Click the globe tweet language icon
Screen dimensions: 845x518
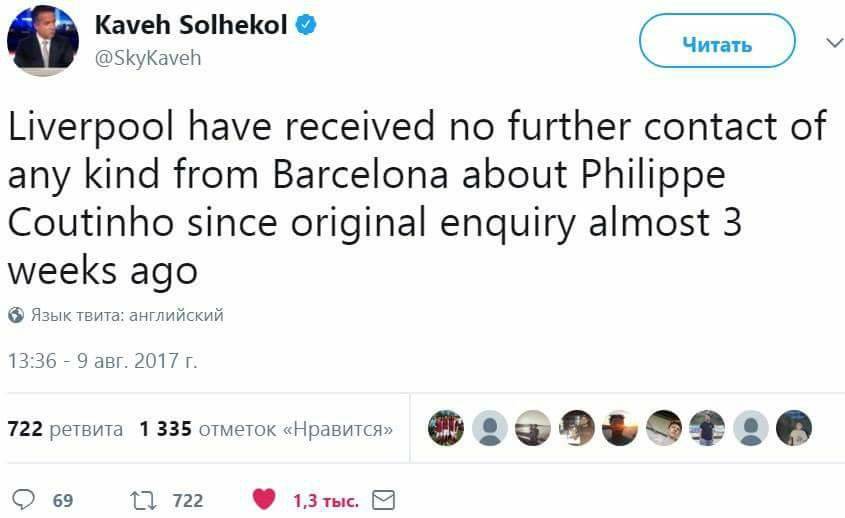(15, 315)
